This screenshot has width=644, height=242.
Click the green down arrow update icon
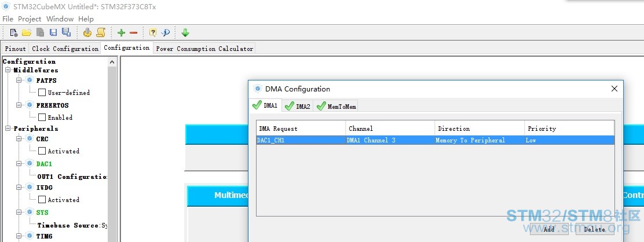[185, 32]
